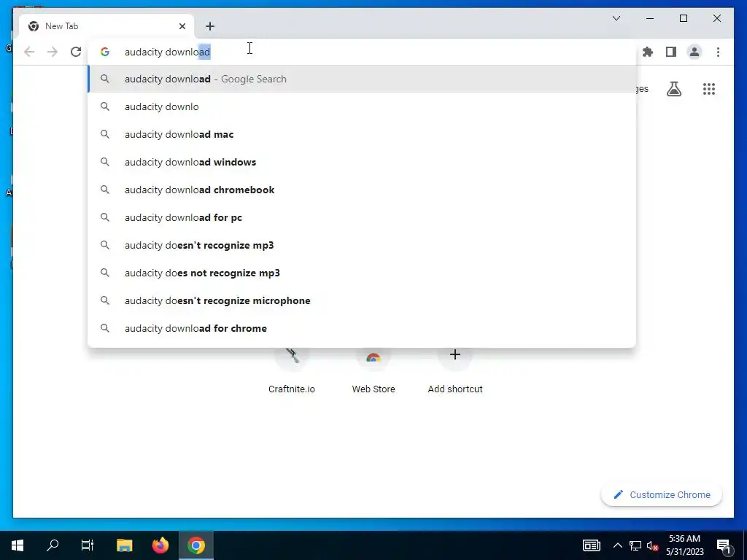Select "audacity doesn't recognize mp3" suggestion
The height and width of the screenshot is (560, 747).
click(x=362, y=245)
